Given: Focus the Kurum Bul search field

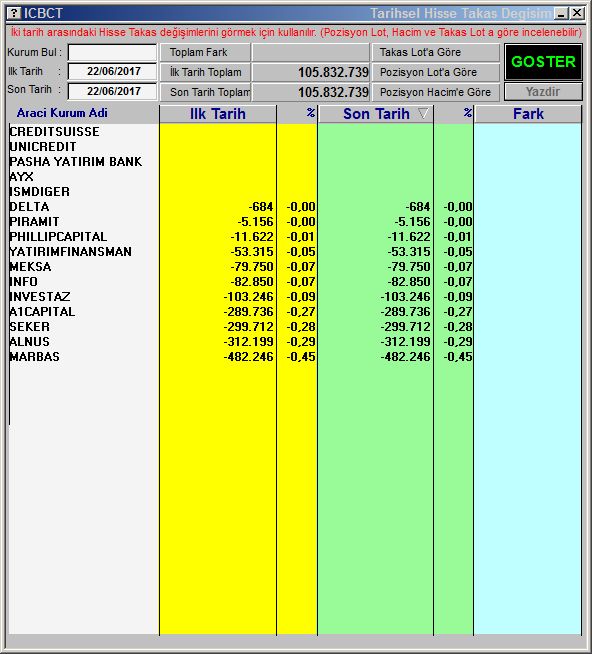Looking at the screenshot, I should click(112, 53).
